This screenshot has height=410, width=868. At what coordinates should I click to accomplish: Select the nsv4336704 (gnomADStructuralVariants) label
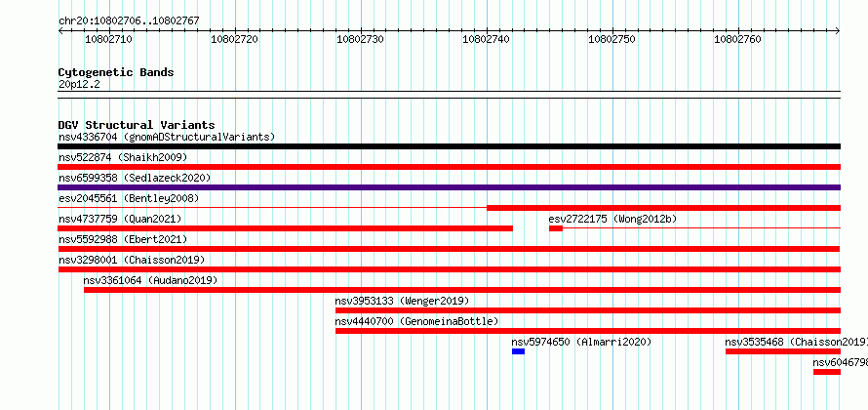[x=167, y=137]
